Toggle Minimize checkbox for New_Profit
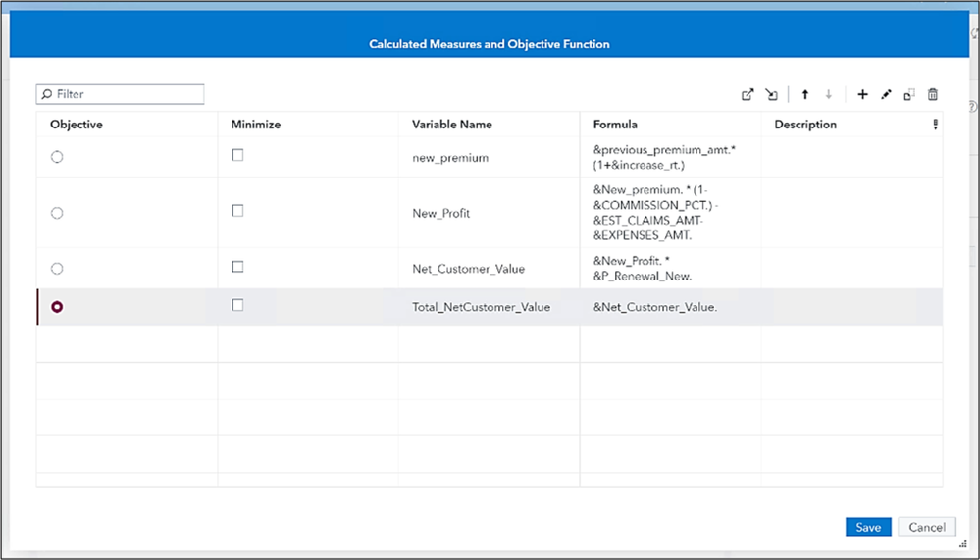The image size is (980, 560). (x=237, y=211)
